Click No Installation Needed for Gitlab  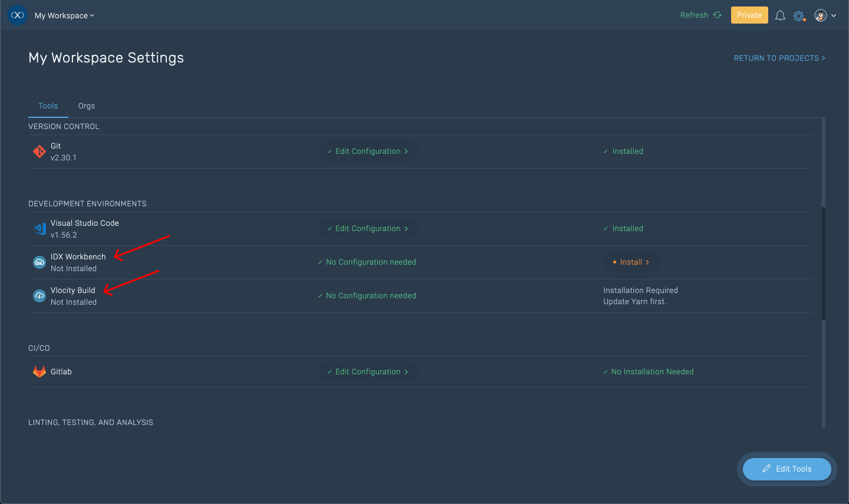[649, 372]
